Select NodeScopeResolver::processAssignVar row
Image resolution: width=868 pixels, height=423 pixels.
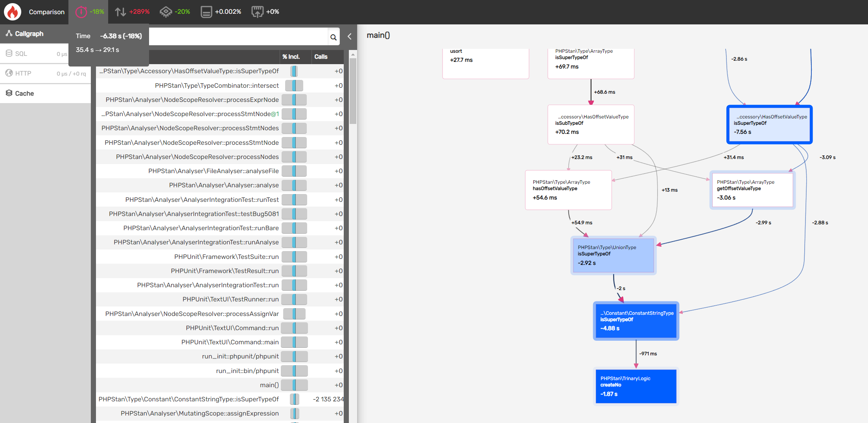[220, 314]
